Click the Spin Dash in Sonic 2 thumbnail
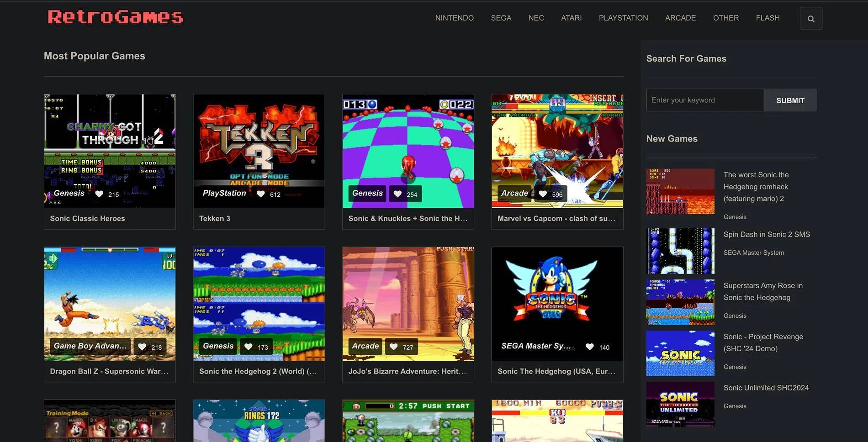868x442 pixels. coord(680,251)
